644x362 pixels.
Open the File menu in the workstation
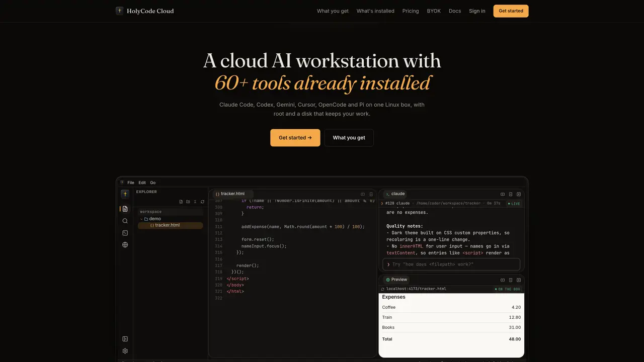[131, 183]
